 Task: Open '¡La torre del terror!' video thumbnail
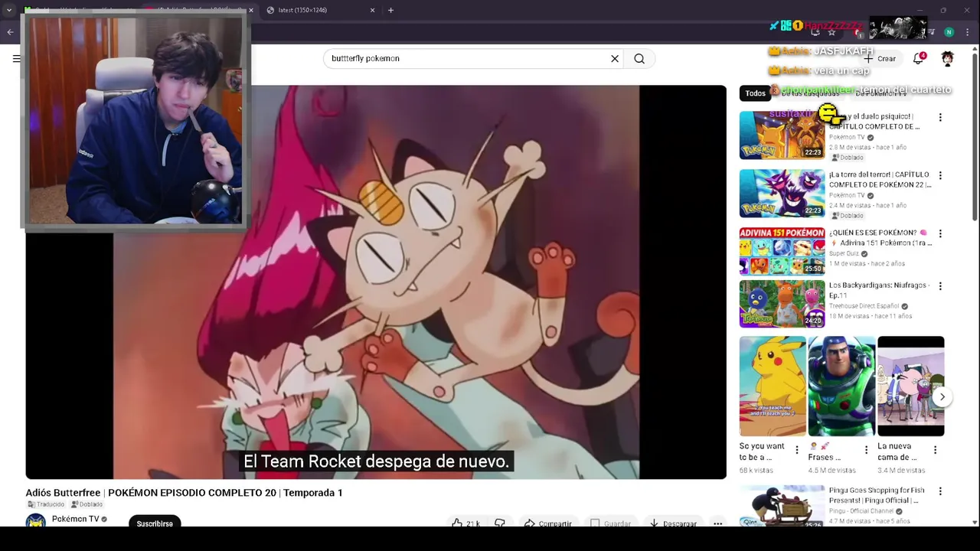782,194
